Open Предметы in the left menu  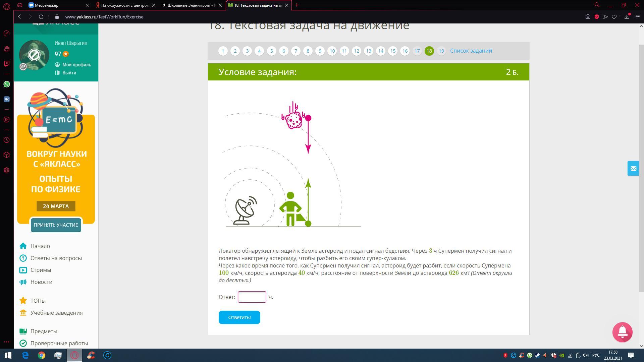pyautogui.click(x=44, y=331)
